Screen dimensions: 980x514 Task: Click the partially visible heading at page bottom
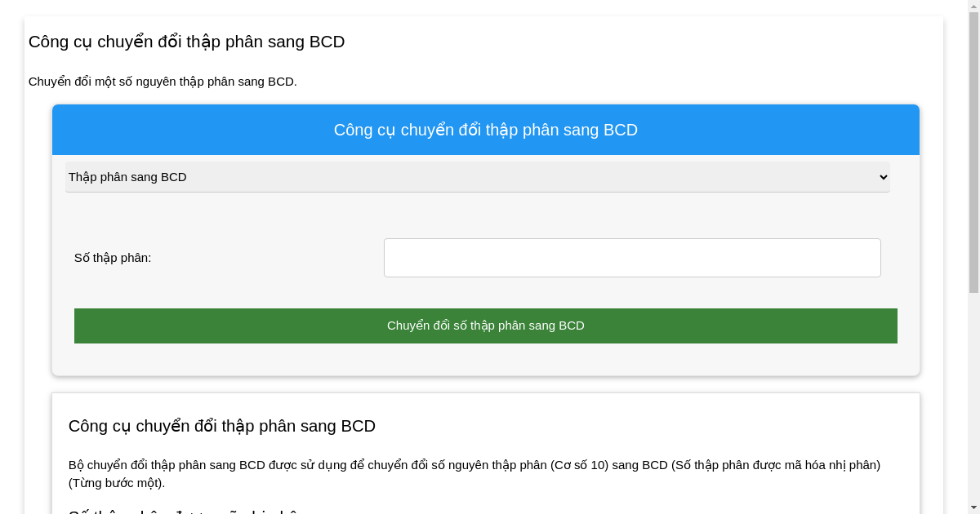pyautogui.click(x=163, y=511)
